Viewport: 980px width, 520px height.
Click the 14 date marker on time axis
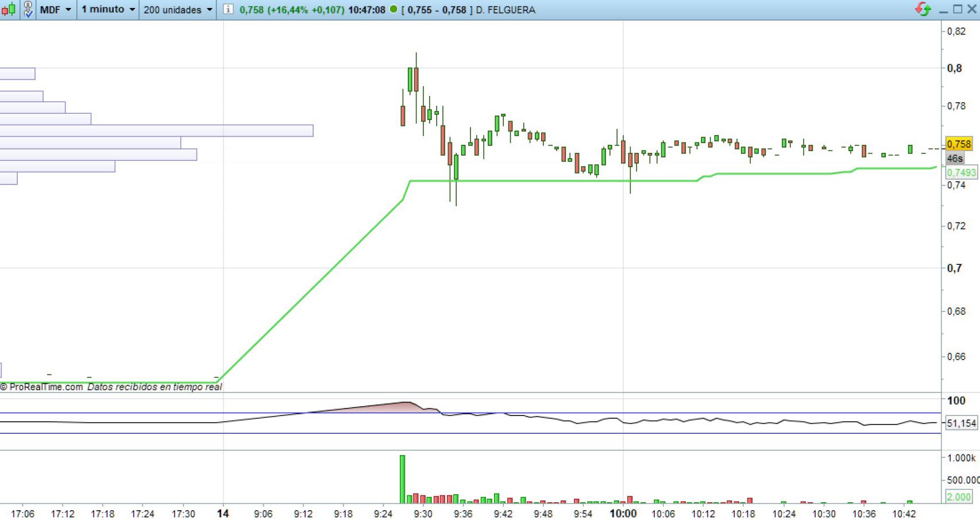tap(223, 514)
